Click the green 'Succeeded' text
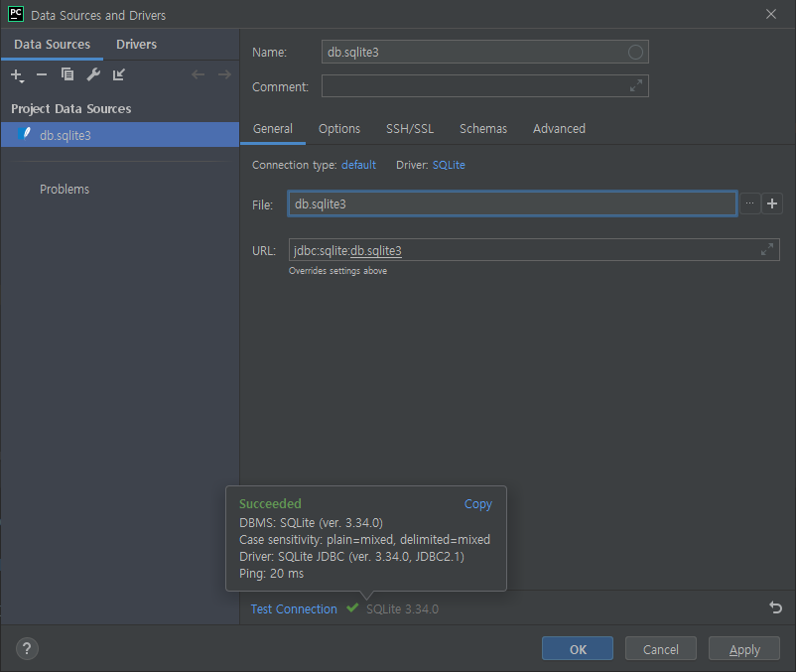Screen dimensions: 796x672 270,503
